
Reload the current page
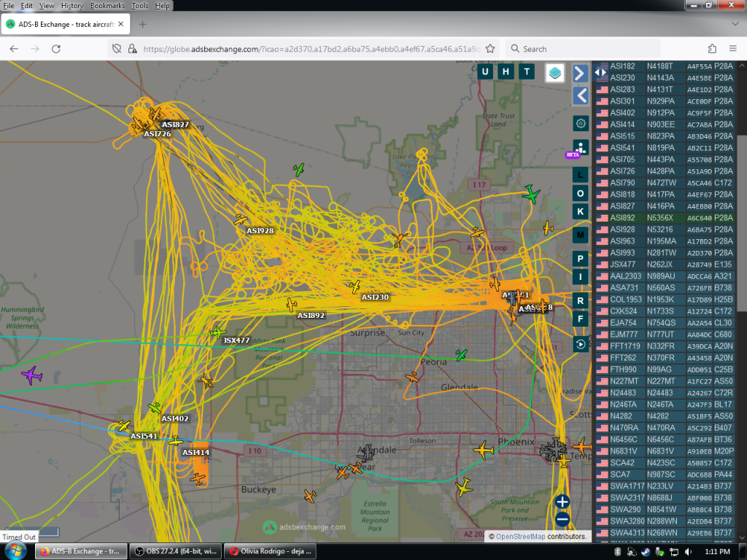tap(55, 49)
